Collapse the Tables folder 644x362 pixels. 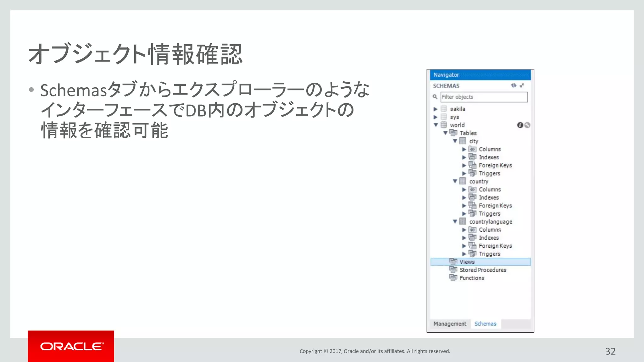pyautogui.click(x=445, y=133)
